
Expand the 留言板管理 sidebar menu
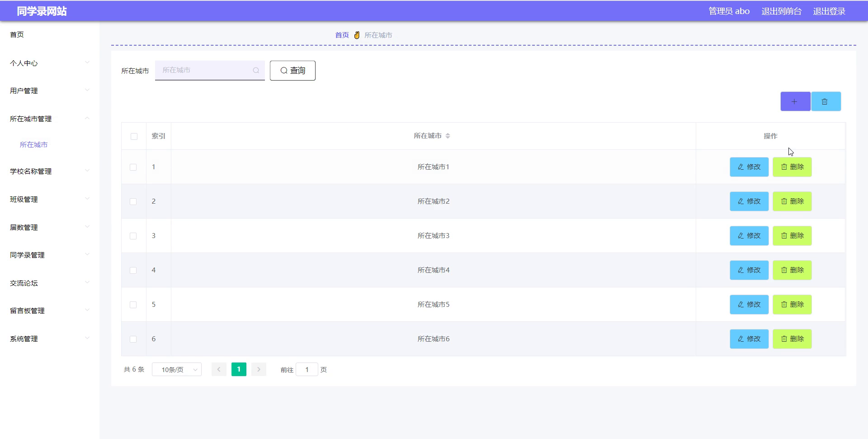point(50,310)
